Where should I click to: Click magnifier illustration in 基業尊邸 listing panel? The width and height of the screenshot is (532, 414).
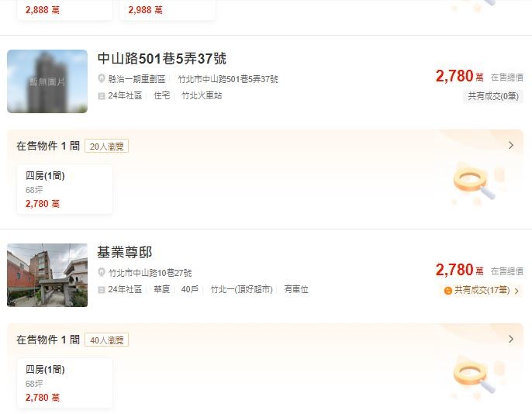pos(475,378)
